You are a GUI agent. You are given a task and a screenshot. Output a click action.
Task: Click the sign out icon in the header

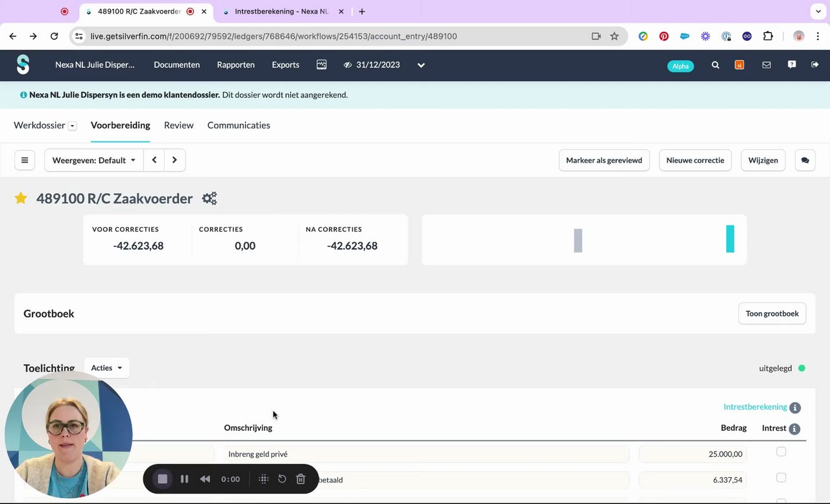pos(815,65)
